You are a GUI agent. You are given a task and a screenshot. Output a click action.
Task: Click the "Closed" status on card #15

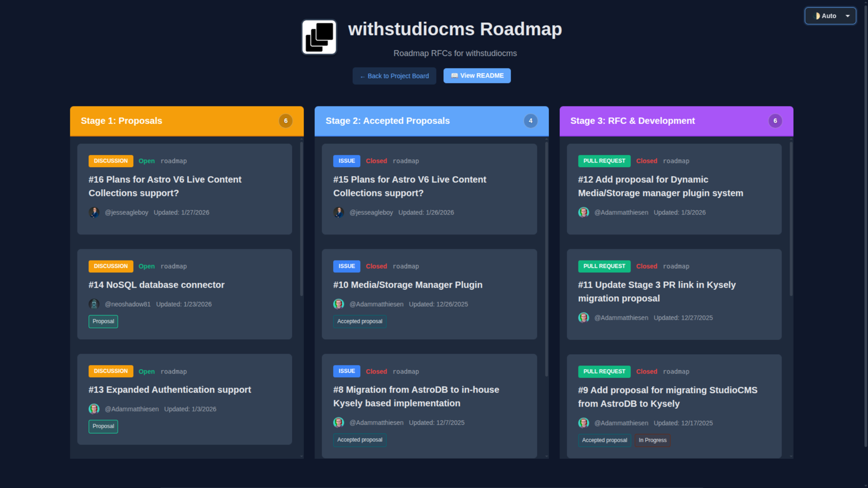[376, 161]
